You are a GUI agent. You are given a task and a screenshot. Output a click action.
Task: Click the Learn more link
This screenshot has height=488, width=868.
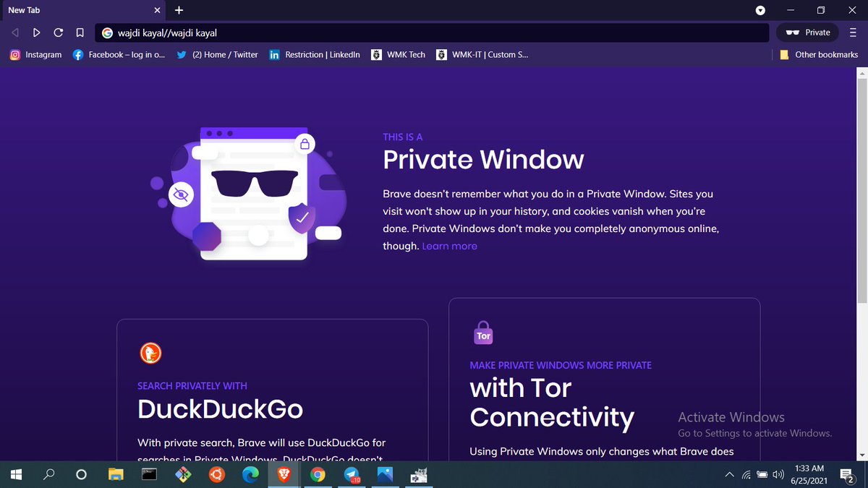click(449, 246)
